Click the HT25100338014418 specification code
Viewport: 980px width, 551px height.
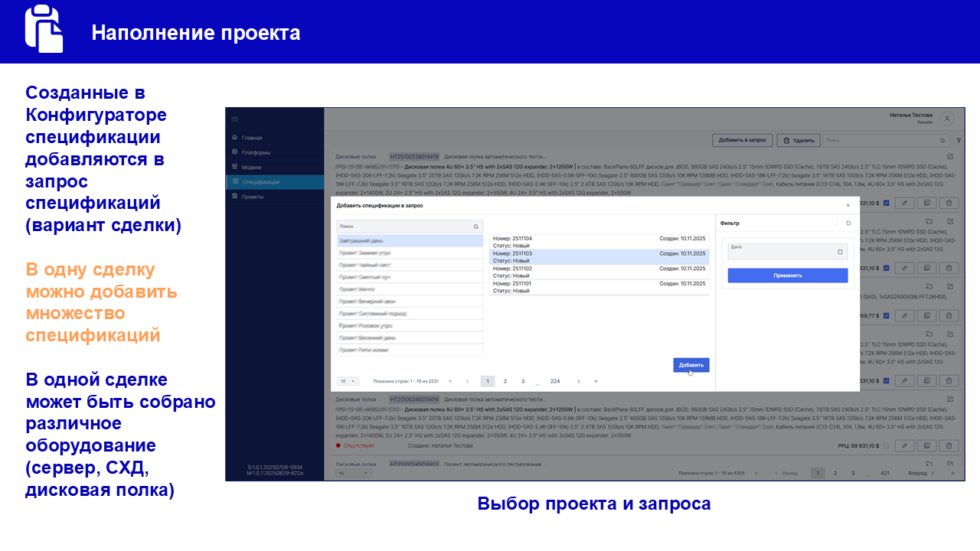[x=413, y=158]
